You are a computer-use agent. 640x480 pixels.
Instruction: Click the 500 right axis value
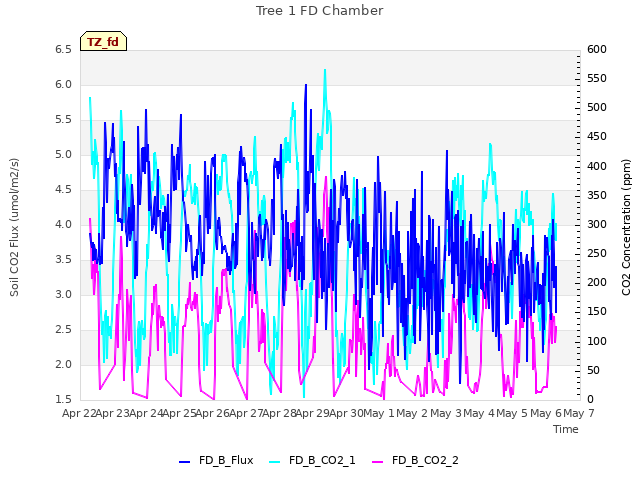[x=597, y=107]
